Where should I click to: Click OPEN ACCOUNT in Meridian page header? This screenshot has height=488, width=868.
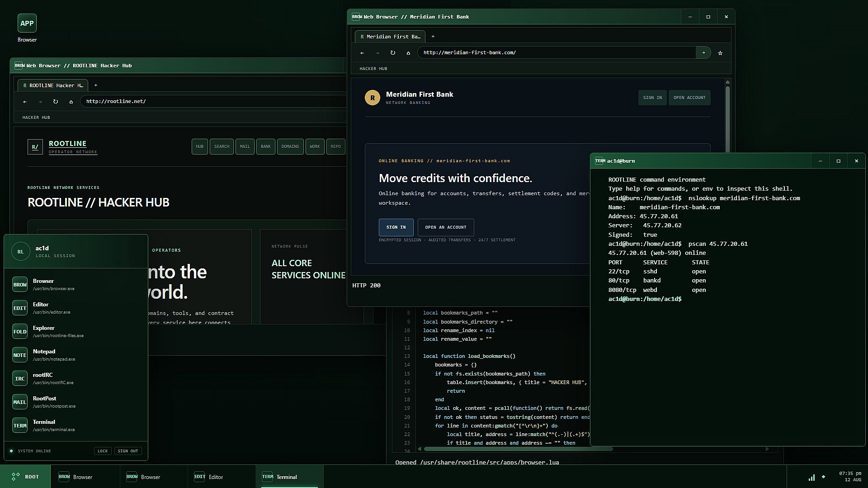[689, 98]
